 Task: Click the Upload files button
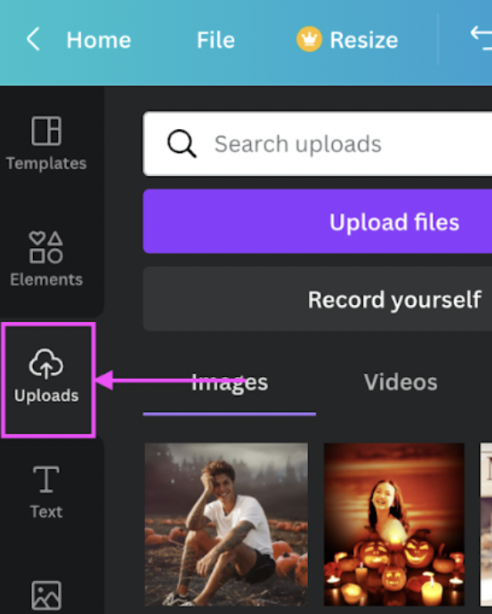[x=317, y=222]
